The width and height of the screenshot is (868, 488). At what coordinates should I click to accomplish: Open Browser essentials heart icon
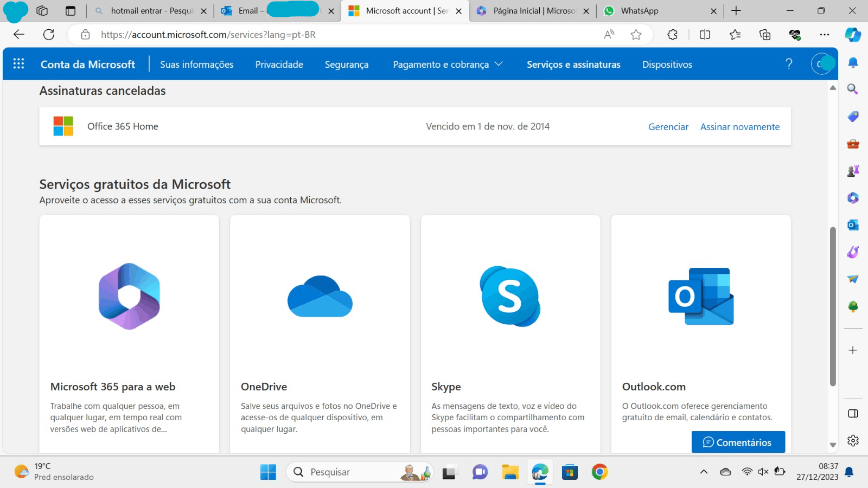point(795,35)
